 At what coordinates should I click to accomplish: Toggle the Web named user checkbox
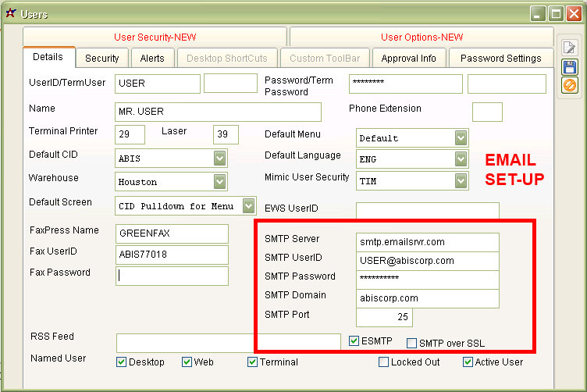click(187, 362)
